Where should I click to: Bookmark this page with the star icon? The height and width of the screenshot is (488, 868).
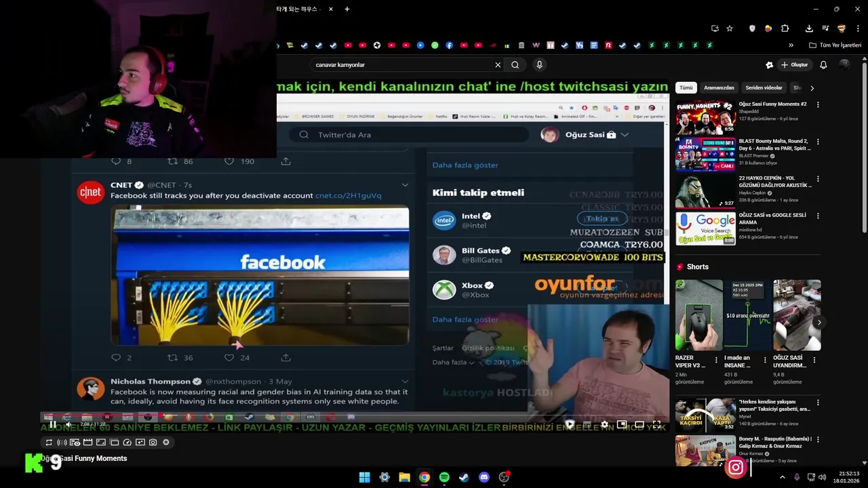(x=730, y=28)
